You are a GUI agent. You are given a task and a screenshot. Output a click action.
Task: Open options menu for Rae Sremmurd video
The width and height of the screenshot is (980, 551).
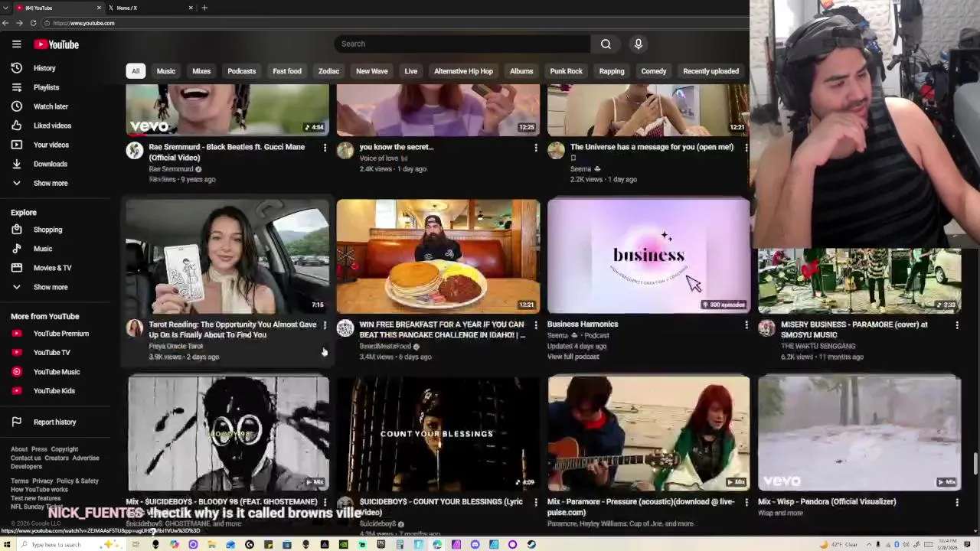[x=325, y=147]
